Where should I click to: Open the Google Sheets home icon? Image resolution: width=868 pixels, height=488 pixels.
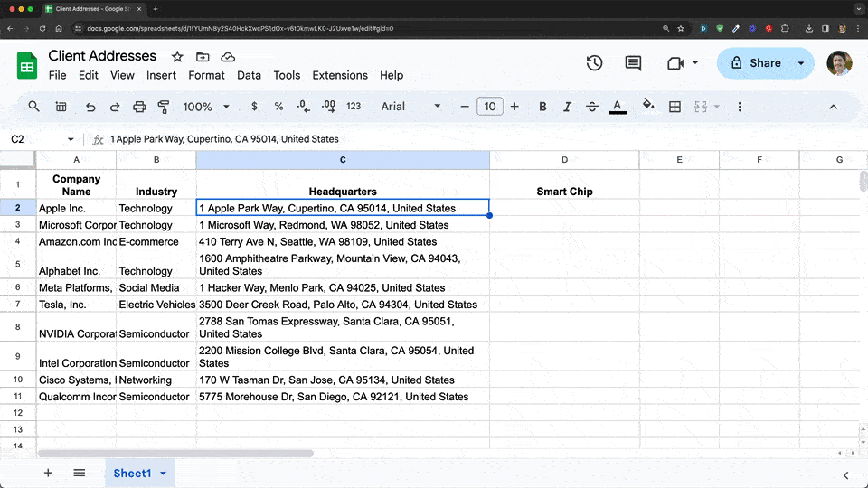(26, 65)
